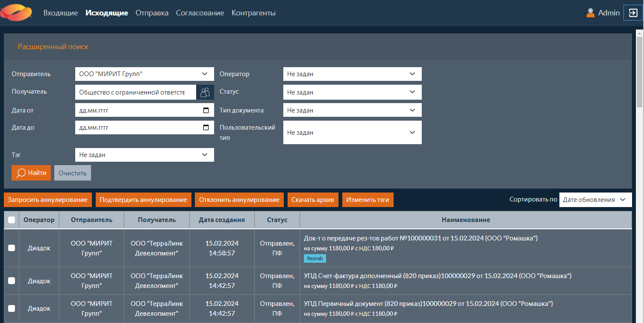Screen dimensions: 644x323
Task: Open the Контрагенты section
Action: click(253, 13)
